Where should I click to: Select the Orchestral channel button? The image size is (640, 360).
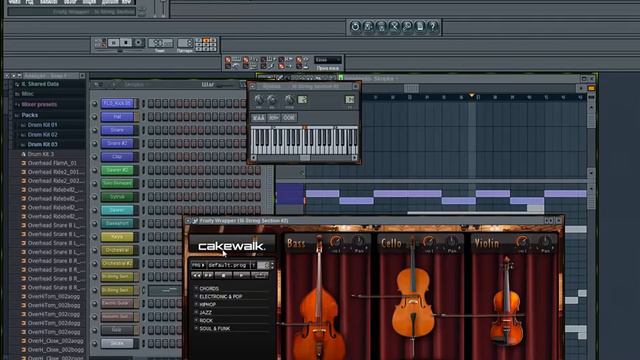[117, 250]
